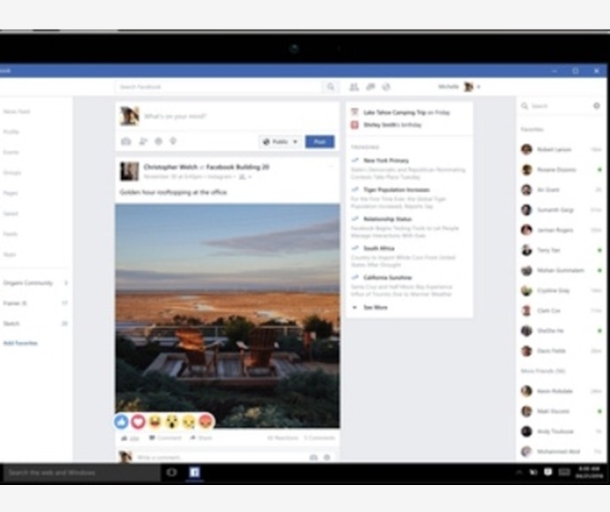
Task: Click the search magnifier button
Action: point(330,87)
